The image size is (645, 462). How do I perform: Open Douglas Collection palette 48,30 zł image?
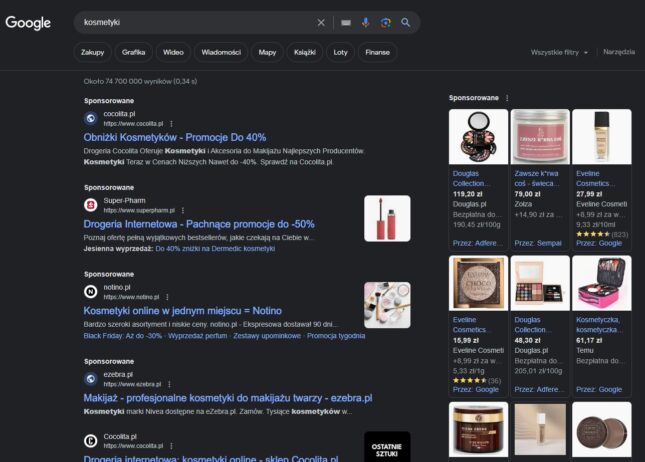pos(540,283)
